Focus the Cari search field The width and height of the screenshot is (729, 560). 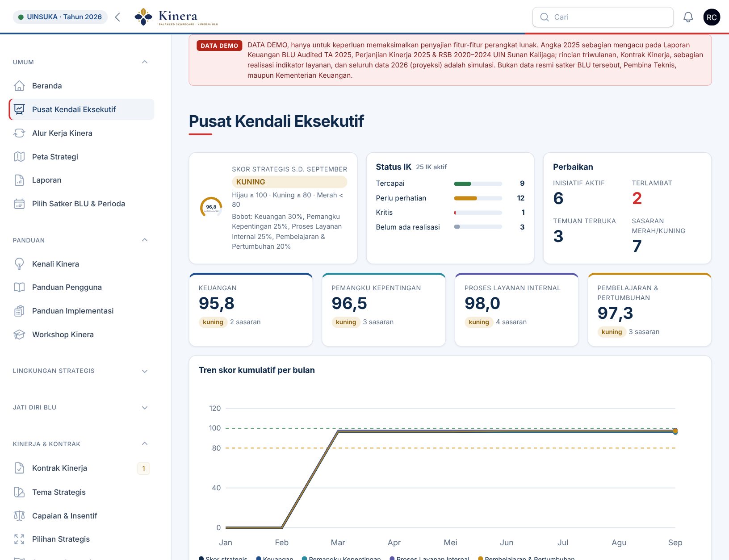coord(603,17)
